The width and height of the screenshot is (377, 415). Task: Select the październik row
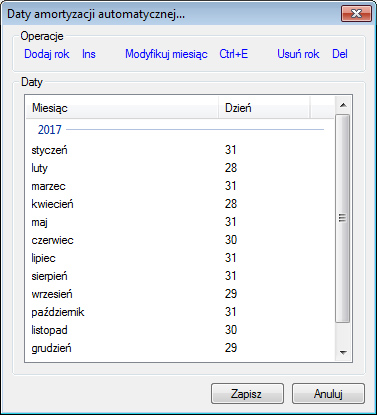(x=180, y=312)
